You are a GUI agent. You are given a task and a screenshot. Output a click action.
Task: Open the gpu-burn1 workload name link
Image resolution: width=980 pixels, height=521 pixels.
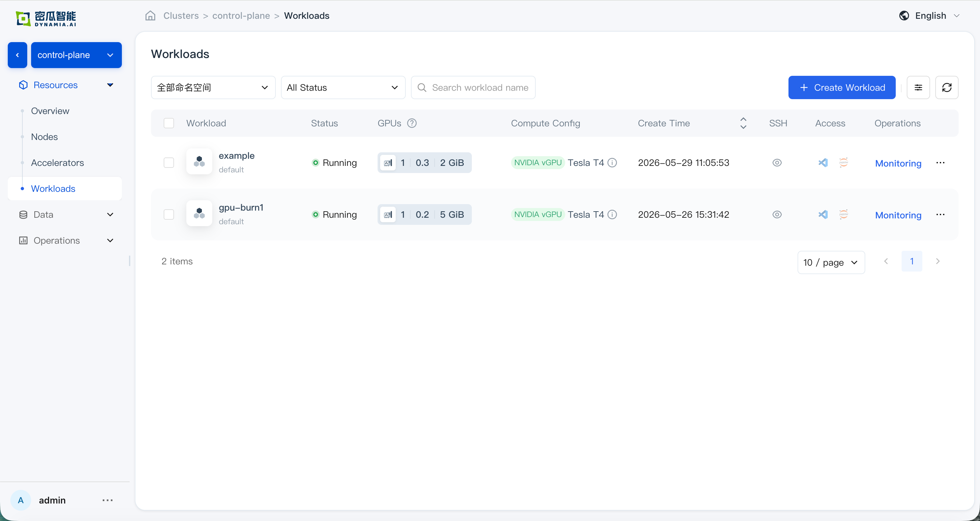pyautogui.click(x=241, y=207)
